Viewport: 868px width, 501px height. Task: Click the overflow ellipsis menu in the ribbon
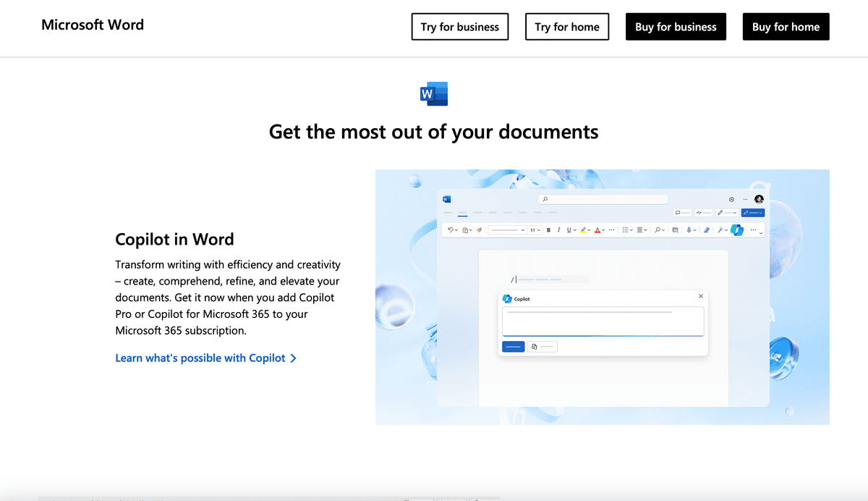(753, 230)
